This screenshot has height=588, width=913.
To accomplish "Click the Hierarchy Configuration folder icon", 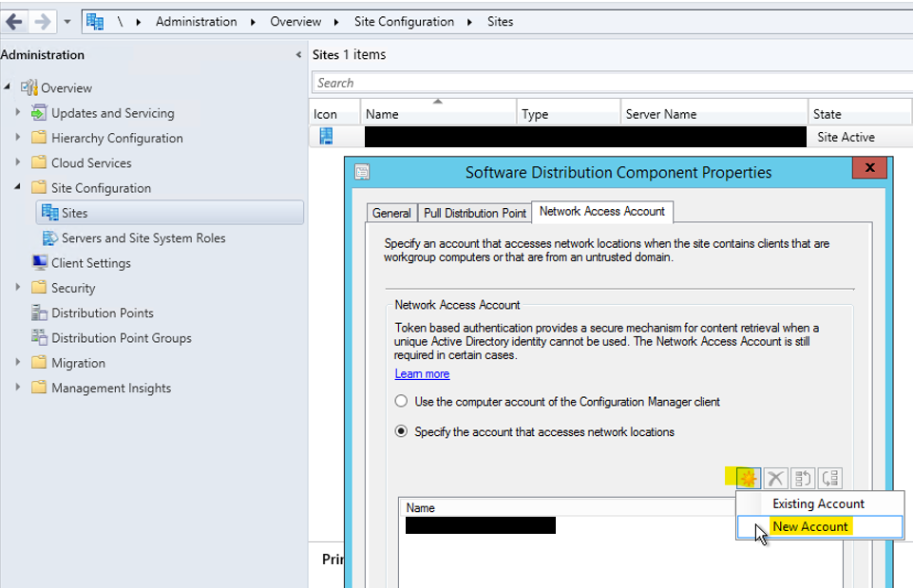I will point(39,138).
